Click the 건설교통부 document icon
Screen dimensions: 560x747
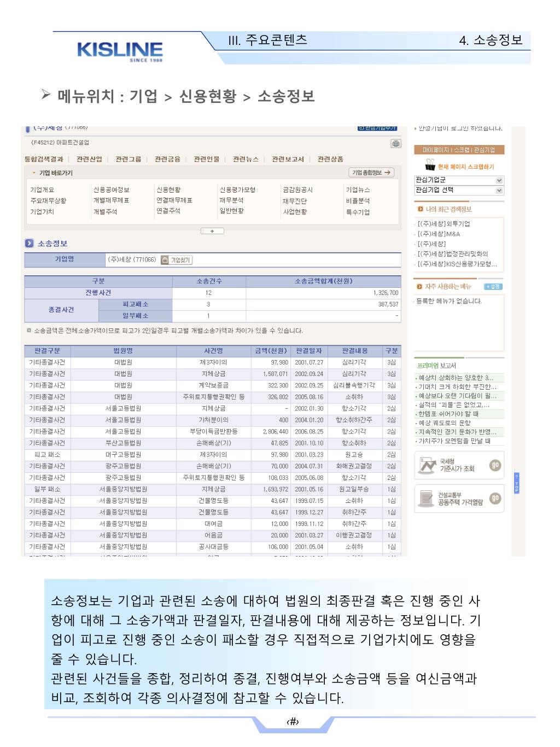[x=426, y=499]
